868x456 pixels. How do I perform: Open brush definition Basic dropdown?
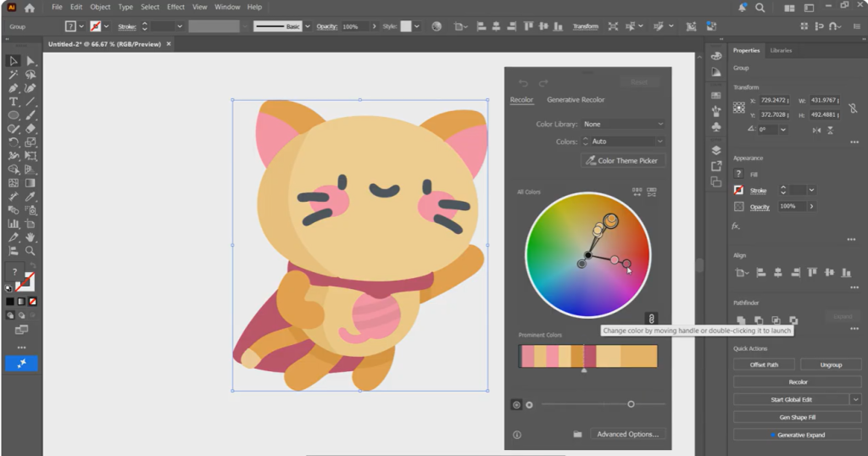(x=308, y=26)
